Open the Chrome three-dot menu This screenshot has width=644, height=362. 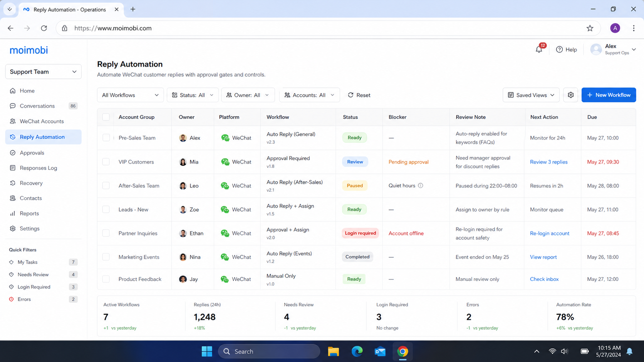click(x=634, y=28)
